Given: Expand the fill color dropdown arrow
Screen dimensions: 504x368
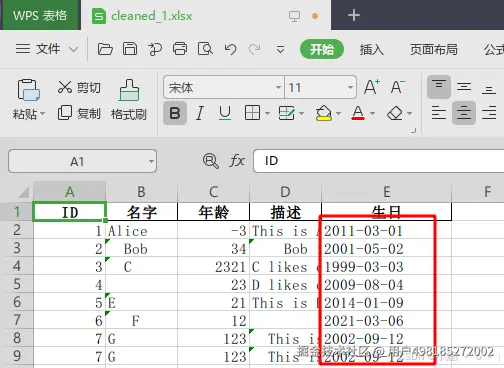Looking at the screenshot, I should (x=338, y=113).
